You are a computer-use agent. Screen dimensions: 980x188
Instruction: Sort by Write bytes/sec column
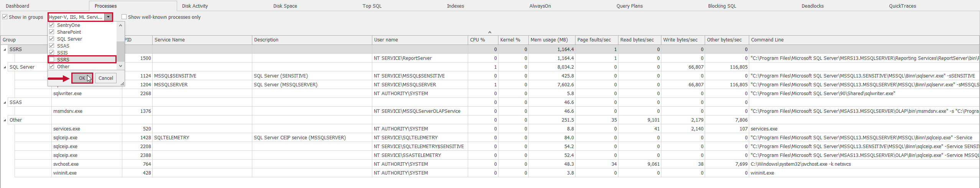[x=683, y=40]
